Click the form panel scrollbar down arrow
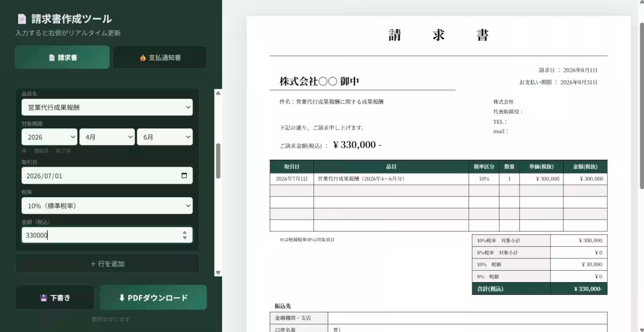 [218, 272]
